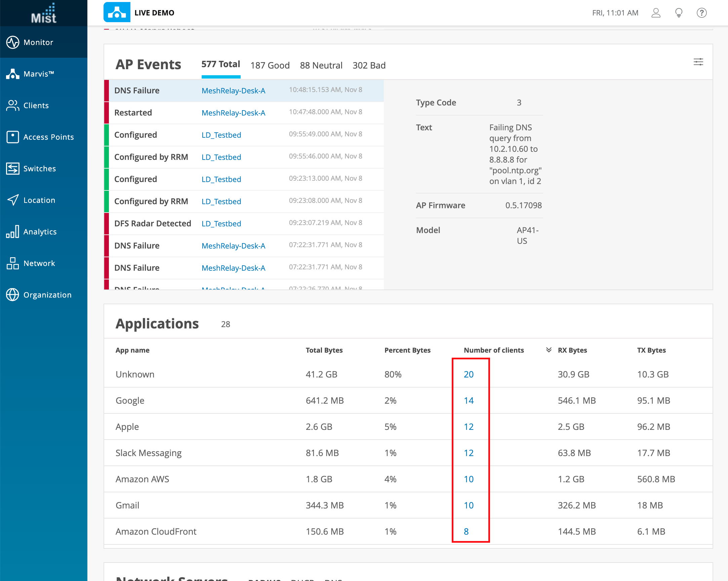Open Access Points sidebar icon
The width and height of the screenshot is (728, 581).
[x=12, y=137]
